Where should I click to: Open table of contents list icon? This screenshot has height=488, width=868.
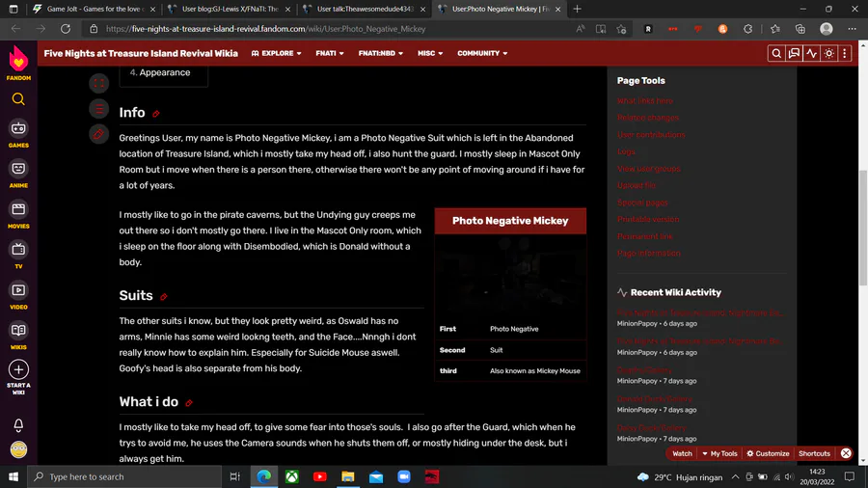[98, 108]
